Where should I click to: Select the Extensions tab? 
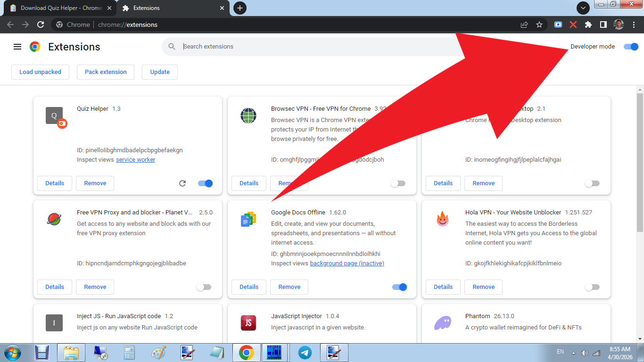point(172,8)
